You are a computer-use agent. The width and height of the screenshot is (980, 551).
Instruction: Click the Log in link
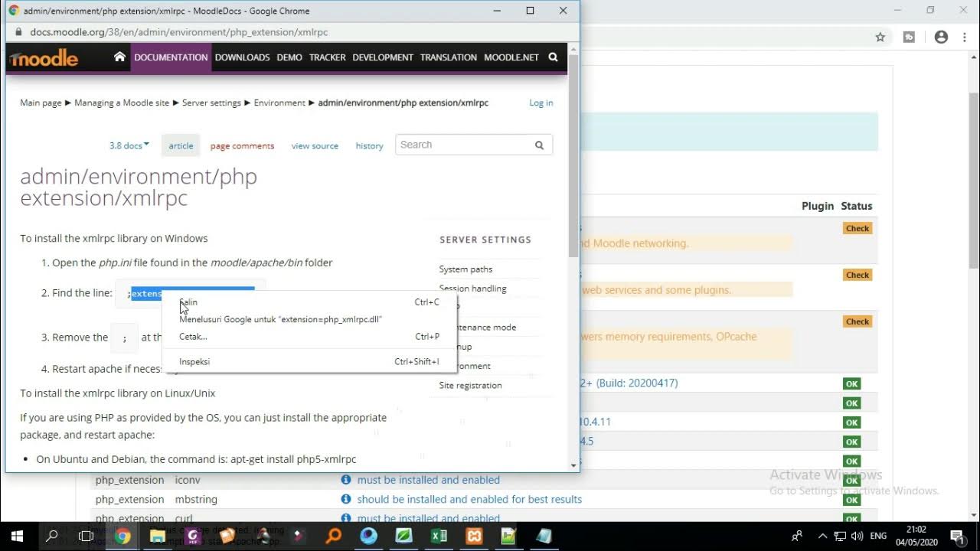point(541,103)
